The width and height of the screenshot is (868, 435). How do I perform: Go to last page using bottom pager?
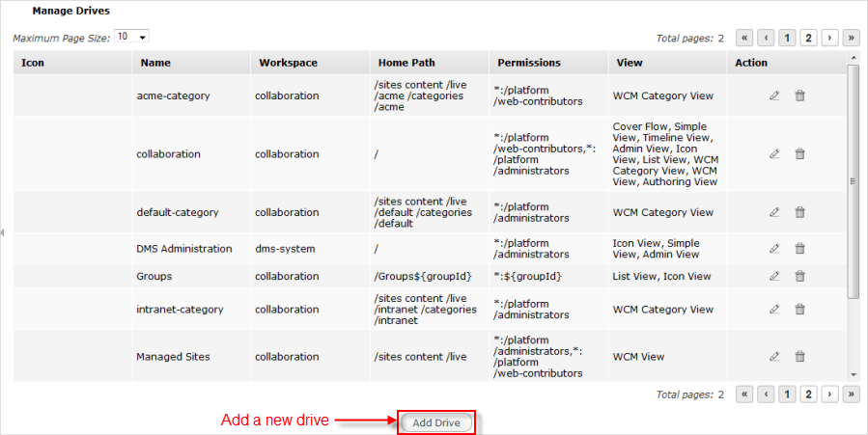851,394
